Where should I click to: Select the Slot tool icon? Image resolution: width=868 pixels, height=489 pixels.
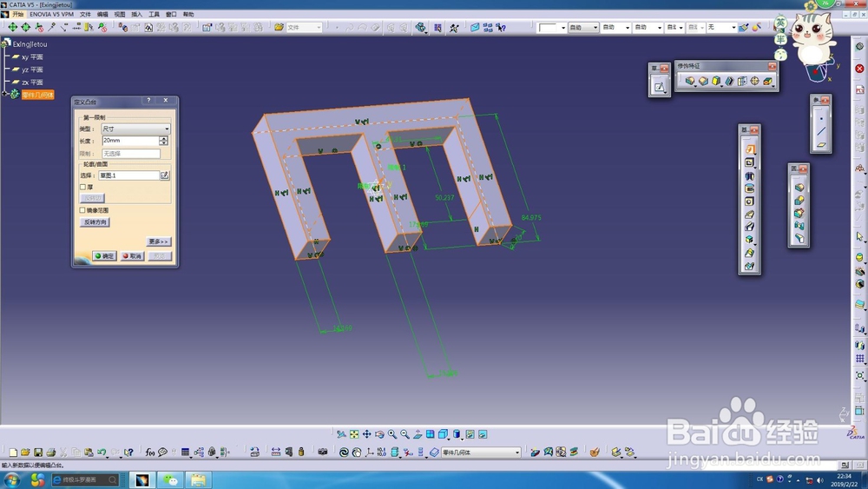point(750,227)
